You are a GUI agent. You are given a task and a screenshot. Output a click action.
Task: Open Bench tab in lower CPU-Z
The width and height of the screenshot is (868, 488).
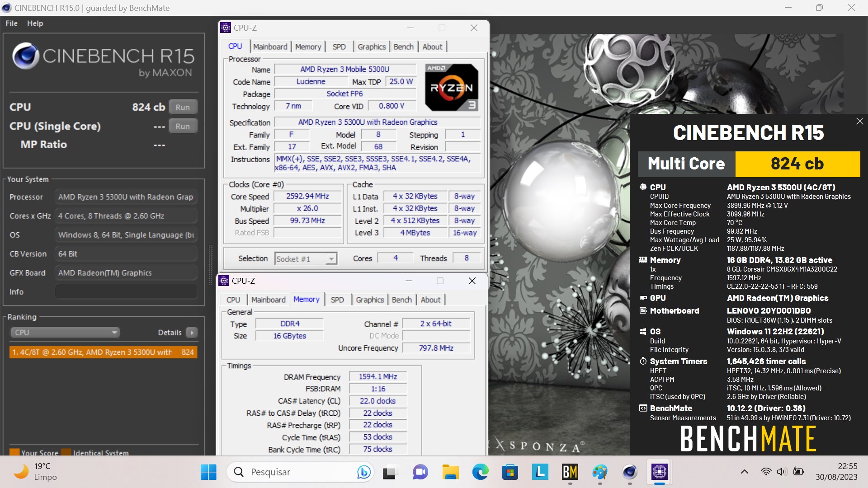click(x=401, y=300)
